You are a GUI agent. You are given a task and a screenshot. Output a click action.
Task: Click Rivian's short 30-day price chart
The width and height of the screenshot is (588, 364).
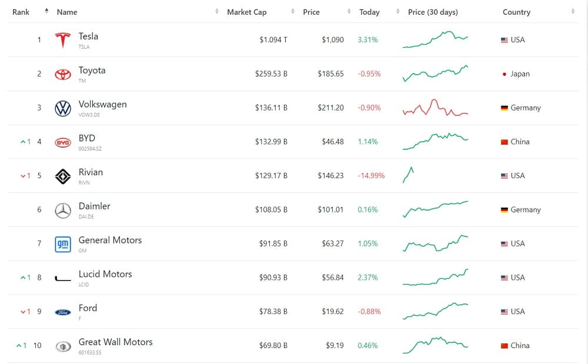point(408,175)
